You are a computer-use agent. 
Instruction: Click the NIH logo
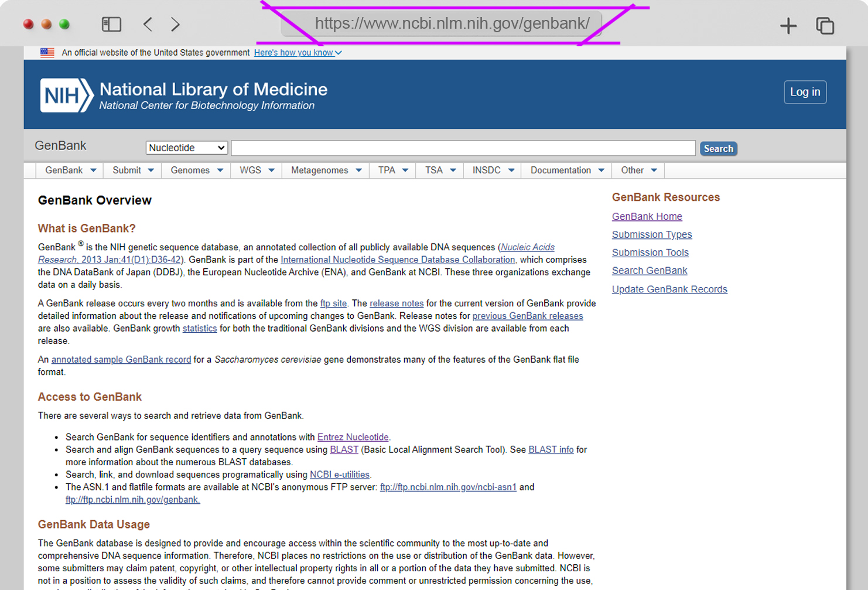66,95
